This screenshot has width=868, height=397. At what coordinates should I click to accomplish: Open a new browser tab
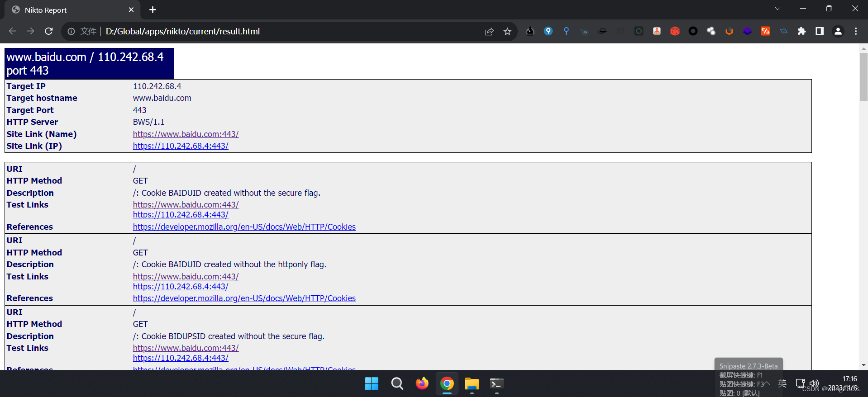153,9
